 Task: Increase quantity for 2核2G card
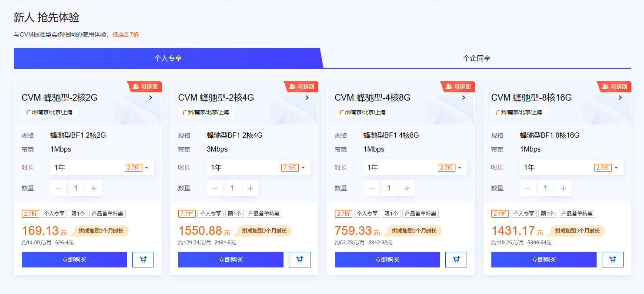click(94, 188)
